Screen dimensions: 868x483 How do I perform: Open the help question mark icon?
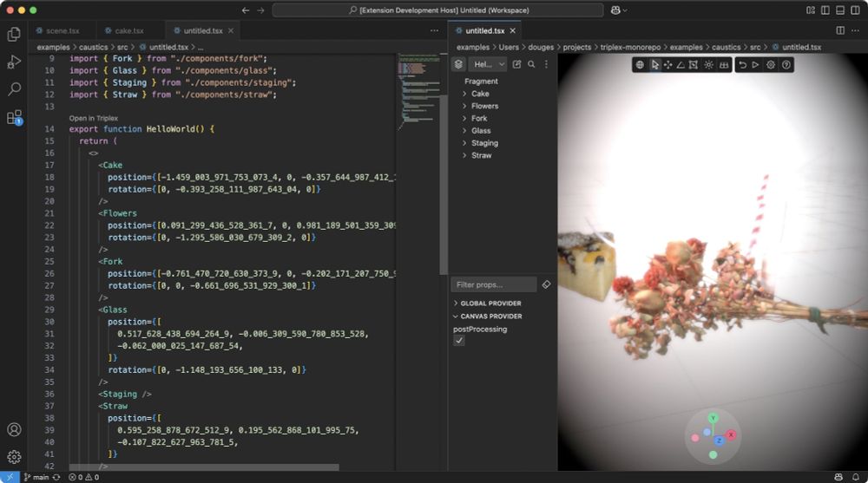786,65
